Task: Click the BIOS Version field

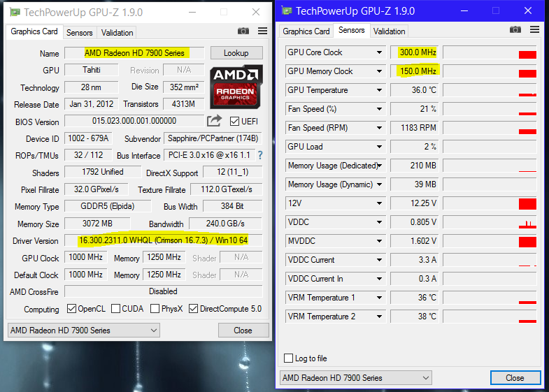Action: point(134,121)
